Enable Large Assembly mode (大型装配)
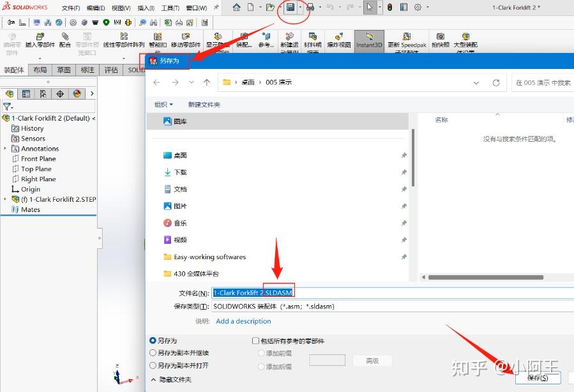 tap(465, 40)
